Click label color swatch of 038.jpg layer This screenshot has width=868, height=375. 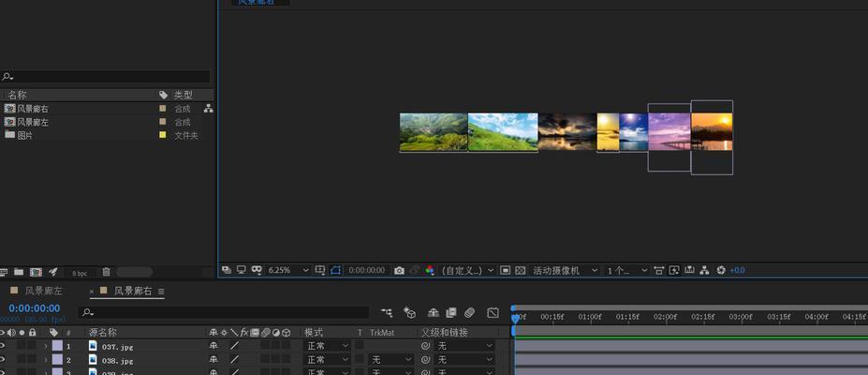coord(57,360)
